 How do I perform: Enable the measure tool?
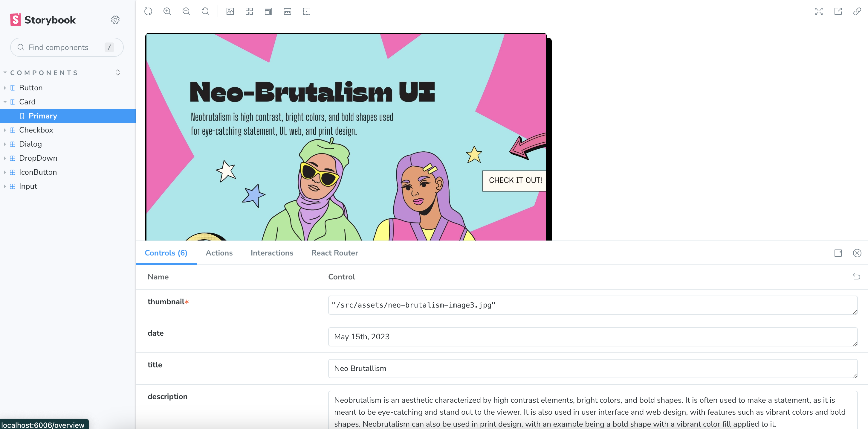pos(288,11)
